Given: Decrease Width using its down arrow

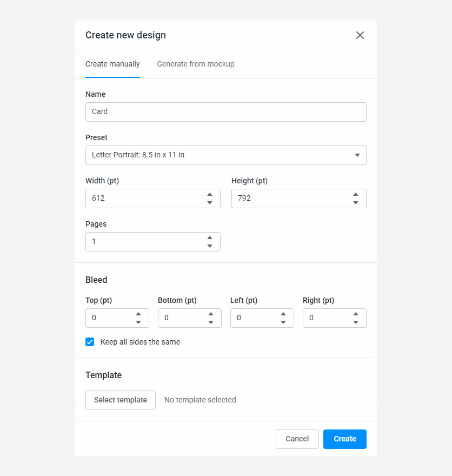Looking at the screenshot, I should [x=210, y=203].
